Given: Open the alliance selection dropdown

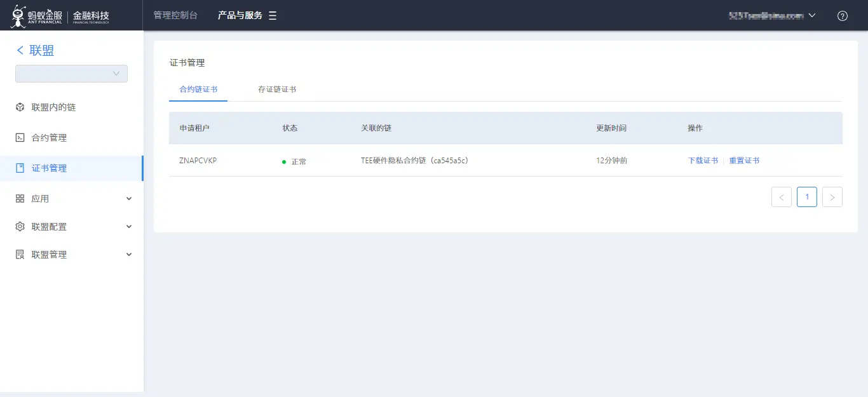Looking at the screenshot, I should click(x=71, y=73).
